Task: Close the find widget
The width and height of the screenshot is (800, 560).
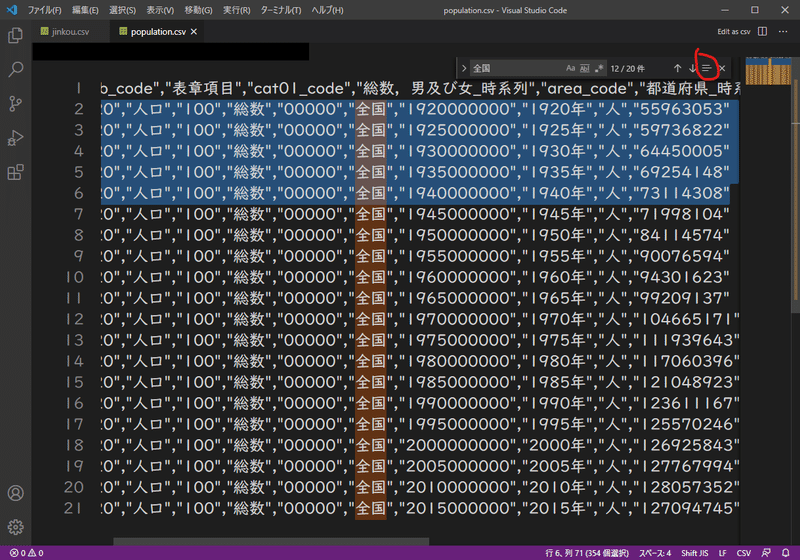Action: click(x=722, y=68)
